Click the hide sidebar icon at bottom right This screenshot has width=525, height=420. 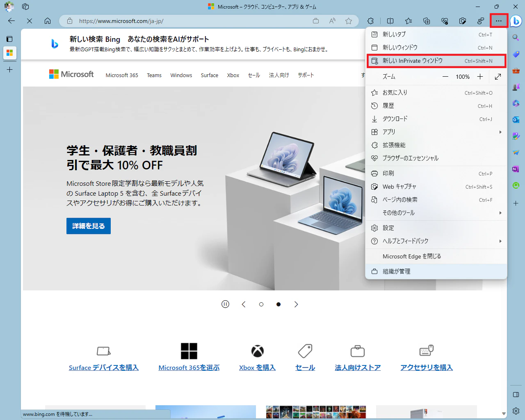tap(516, 395)
